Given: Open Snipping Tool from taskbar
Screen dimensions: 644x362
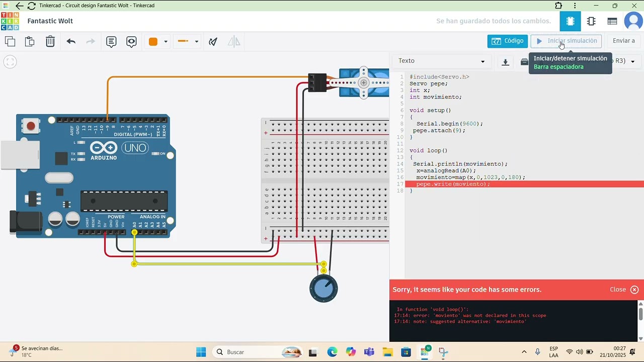Looking at the screenshot, I should (443, 352).
